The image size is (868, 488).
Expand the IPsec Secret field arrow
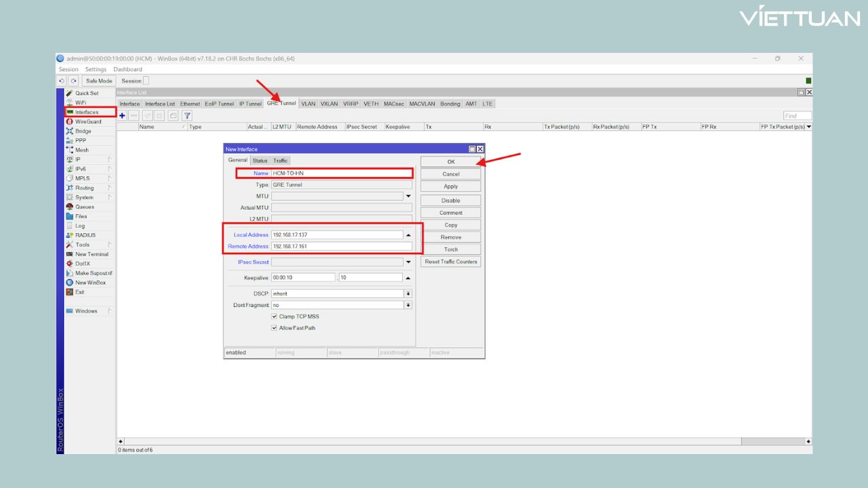coord(408,262)
